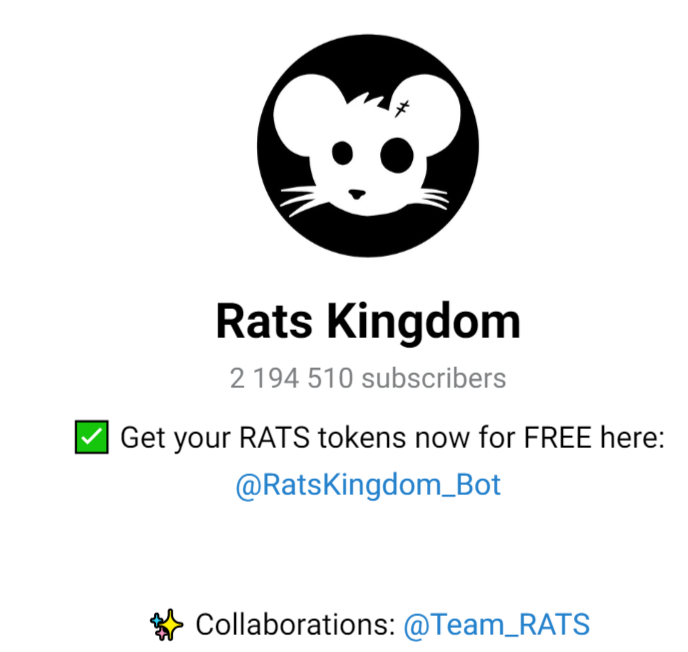The height and width of the screenshot is (652, 688).
Task: Click the green check mark emoji
Action: (x=91, y=437)
